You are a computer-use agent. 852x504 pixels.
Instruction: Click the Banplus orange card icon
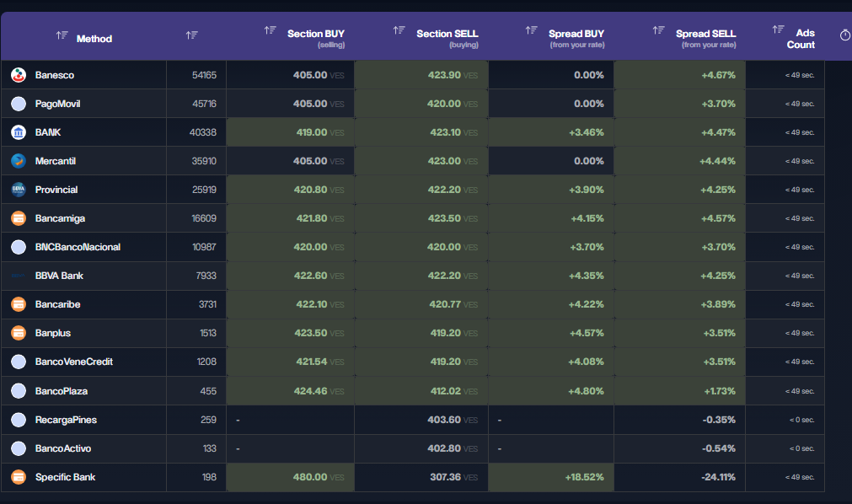point(19,333)
